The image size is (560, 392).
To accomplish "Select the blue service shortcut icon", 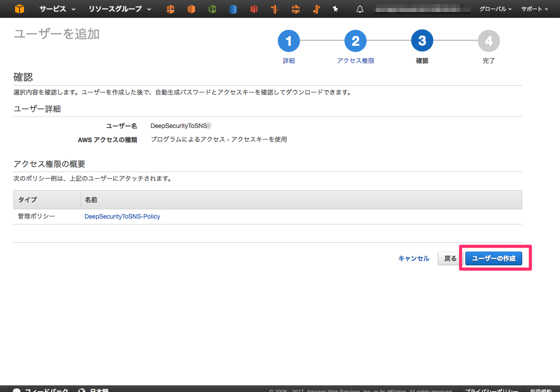I will point(233,8).
